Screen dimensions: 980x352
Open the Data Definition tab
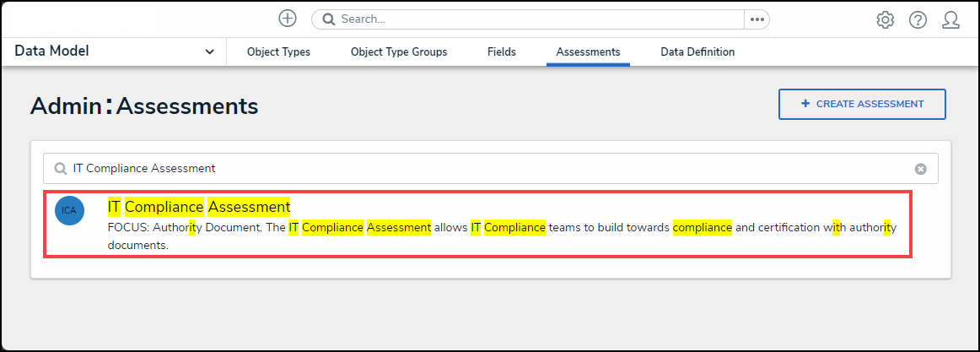(697, 52)
